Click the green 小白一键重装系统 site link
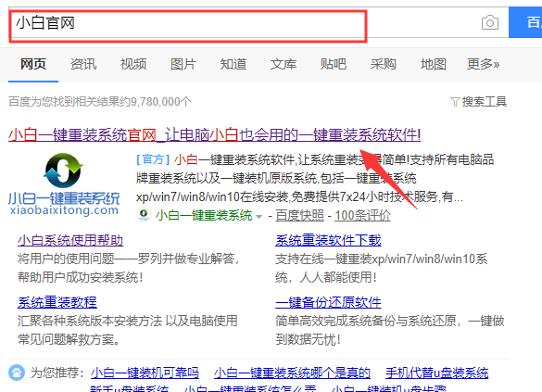 click(204, 215)
